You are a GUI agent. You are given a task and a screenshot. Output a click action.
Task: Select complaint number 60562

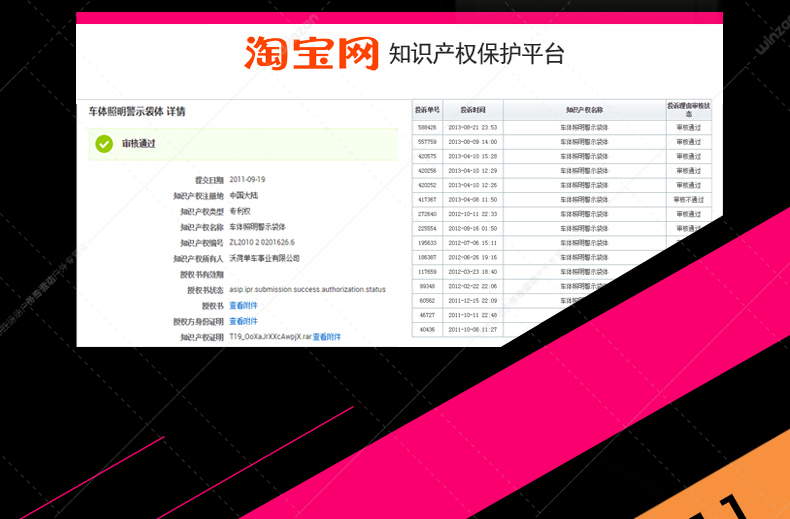pos(427,301)
